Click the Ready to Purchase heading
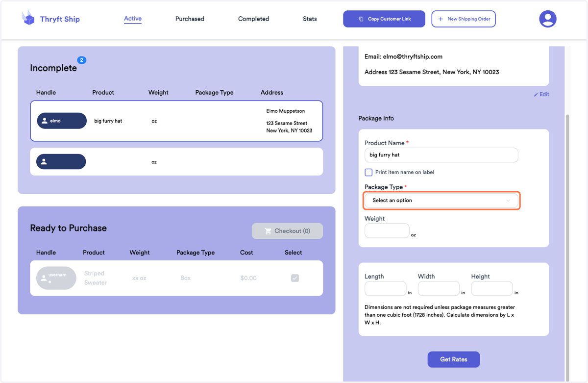Image resolution: width=588 pixels, height=383 pixels. pyautogui.click(x=68, y=228)
